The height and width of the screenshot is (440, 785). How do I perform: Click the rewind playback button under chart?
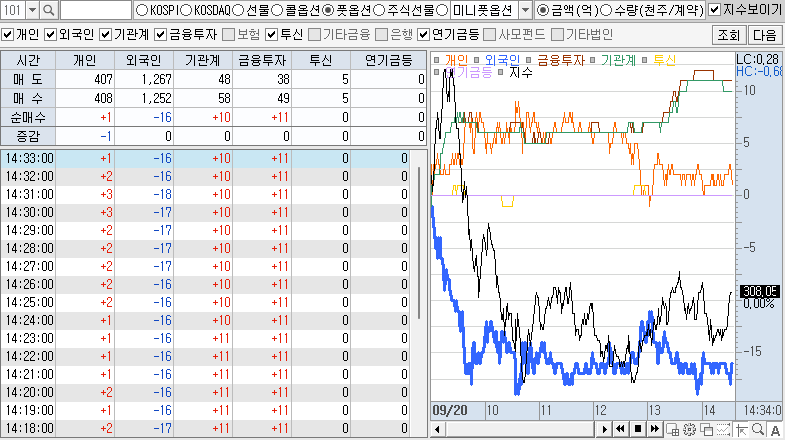pyautogui.click(x=620, y=430)
